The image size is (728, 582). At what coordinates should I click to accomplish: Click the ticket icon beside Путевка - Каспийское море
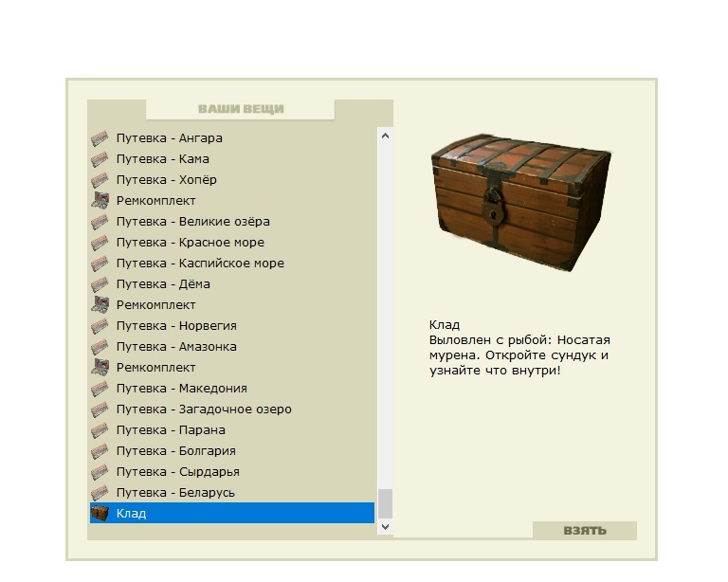tap(100, 264)
